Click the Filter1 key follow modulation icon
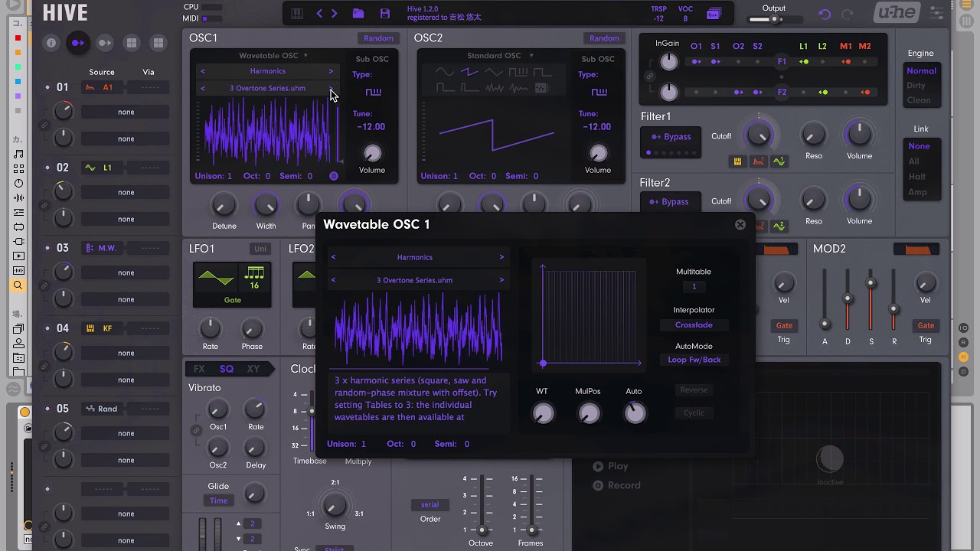 [x=738, y=161]
